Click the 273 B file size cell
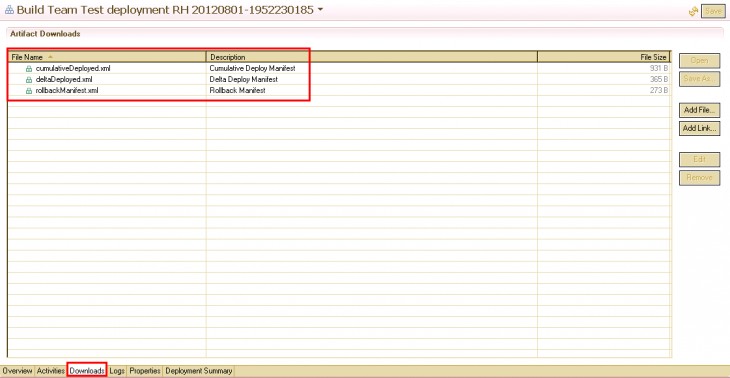Viewport: 730px width, 378px height. click(x=659, y=91)
